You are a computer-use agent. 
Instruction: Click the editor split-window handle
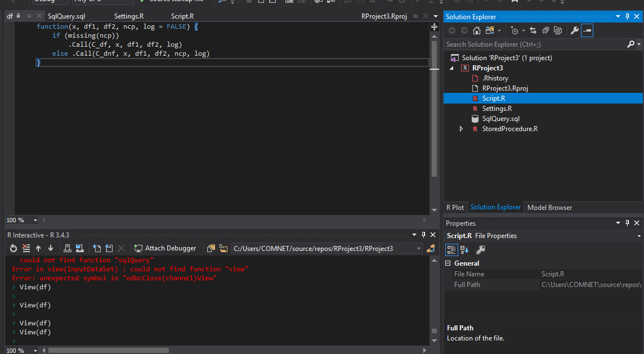(x=434, y=26)
